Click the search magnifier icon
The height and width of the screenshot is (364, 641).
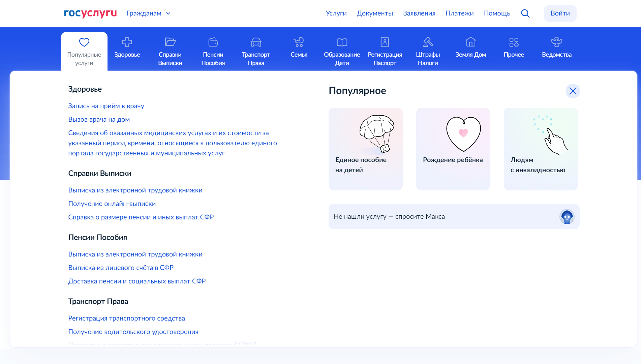pos(525,13)
